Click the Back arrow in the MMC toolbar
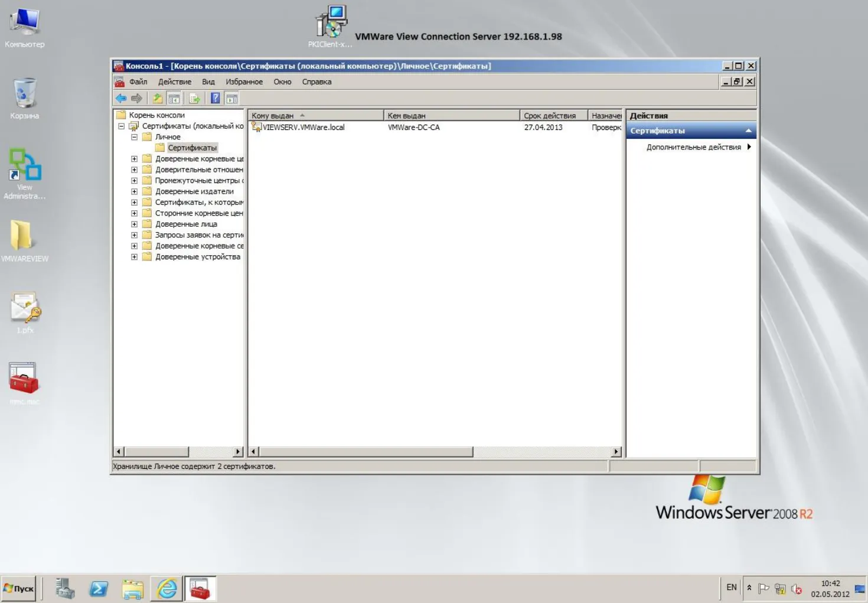868x603 pixels. pos(121,98)
